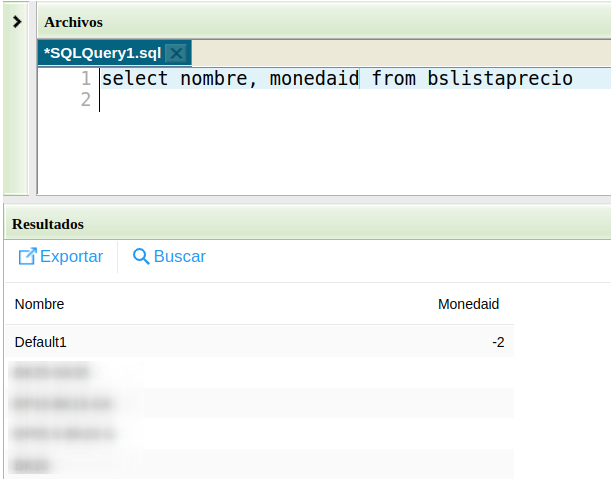
Task: Click the -2 Monedaid cell
Action: 497,342
